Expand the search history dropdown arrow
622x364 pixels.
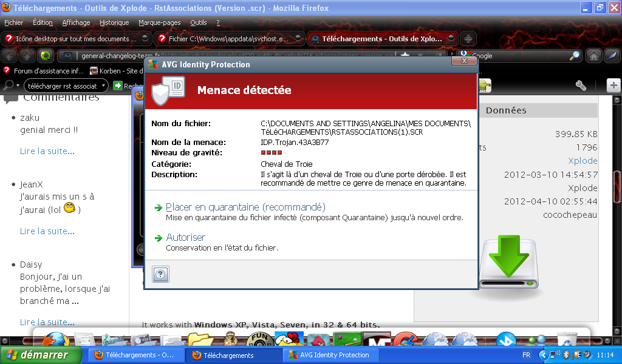click(103, 86)
